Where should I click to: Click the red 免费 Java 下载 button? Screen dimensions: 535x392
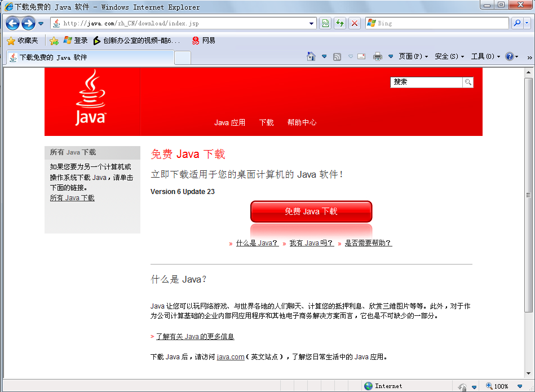(311, 212)
